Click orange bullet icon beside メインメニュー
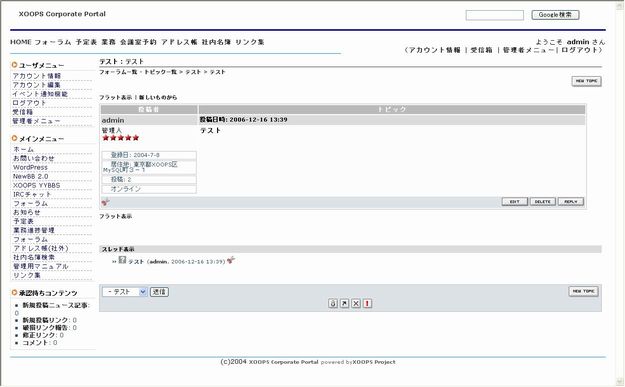This screenshot has width=625, height=387. click(x=14, y=138)
